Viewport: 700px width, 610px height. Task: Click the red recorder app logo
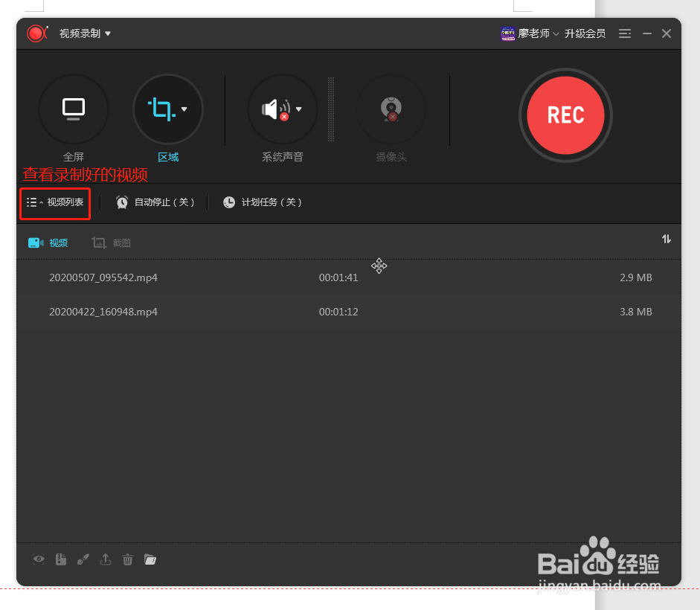(37, 33)
